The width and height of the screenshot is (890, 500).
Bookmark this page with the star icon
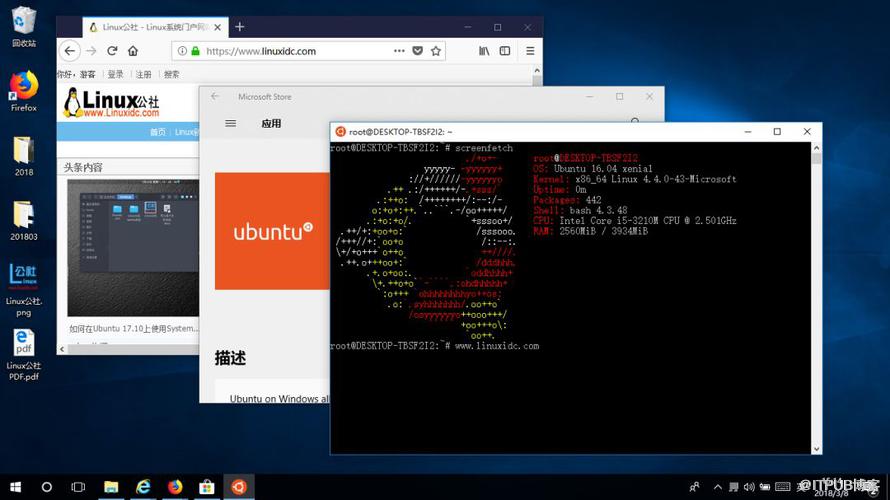(x=436, y=51)
